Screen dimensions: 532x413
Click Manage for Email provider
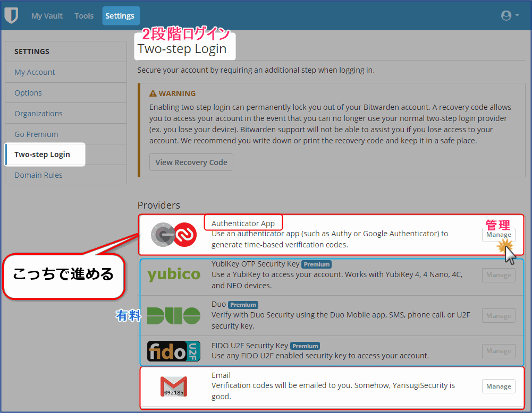[x=499, y=386]
